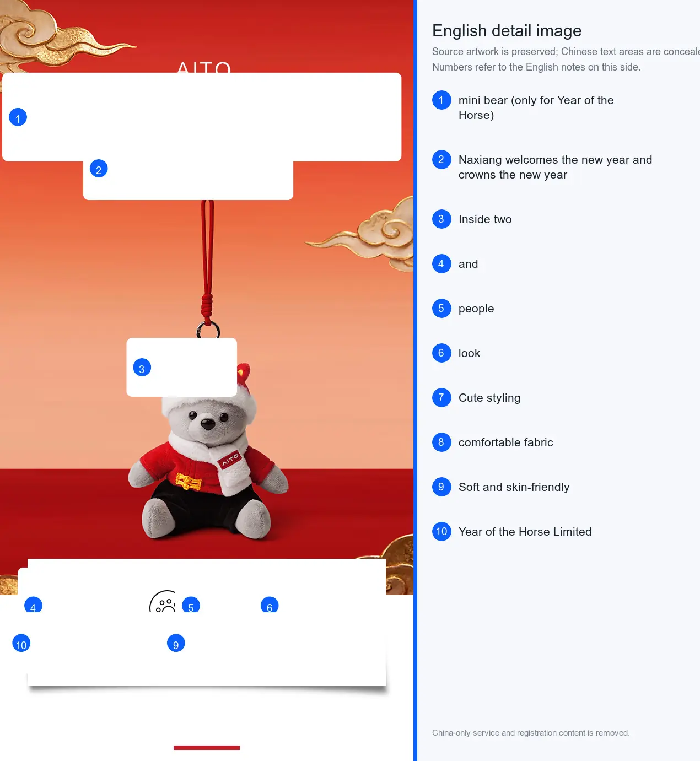Select the "mini bear (only for Year of the Horse)" note

click(536, 107)
